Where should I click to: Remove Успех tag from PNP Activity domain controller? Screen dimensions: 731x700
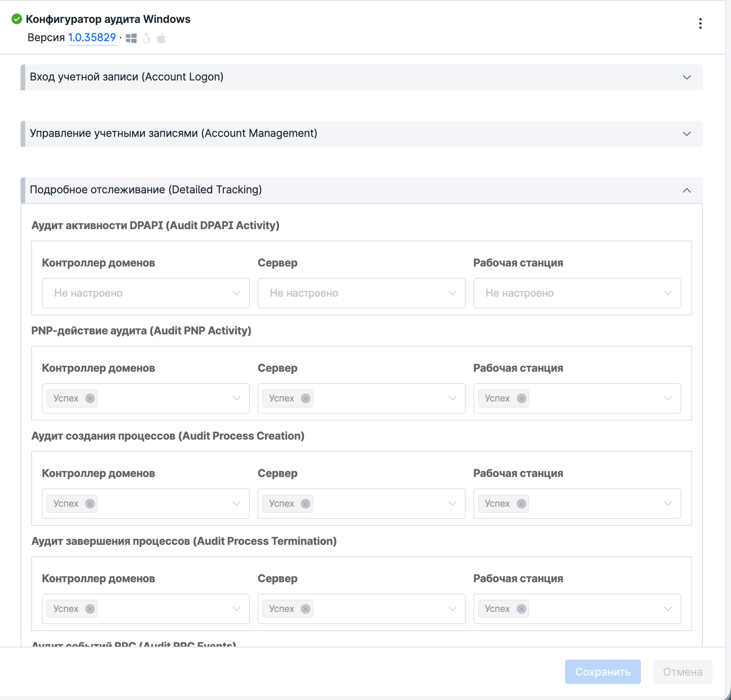pyautogui.click(x=90, y=398)
